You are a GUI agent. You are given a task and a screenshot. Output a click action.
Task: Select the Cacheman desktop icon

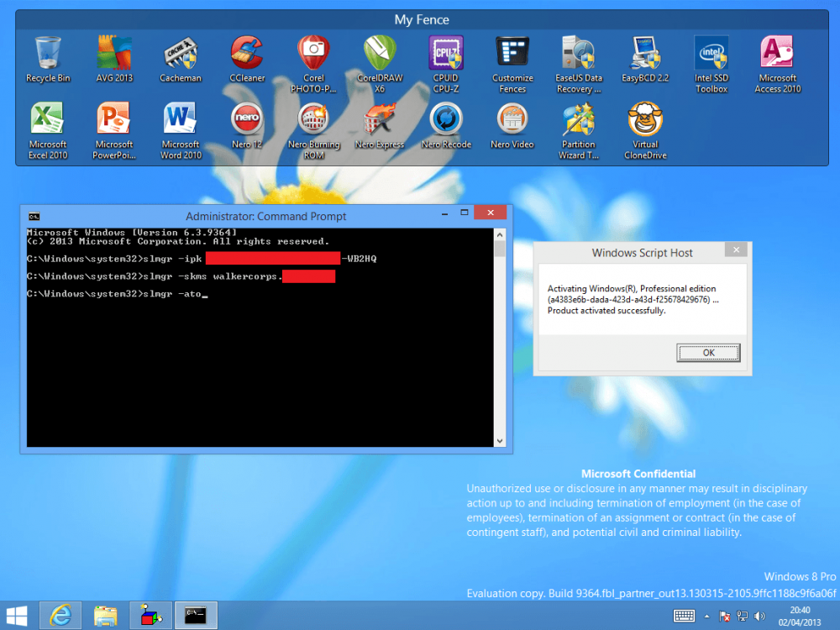(x=181, y=59)
